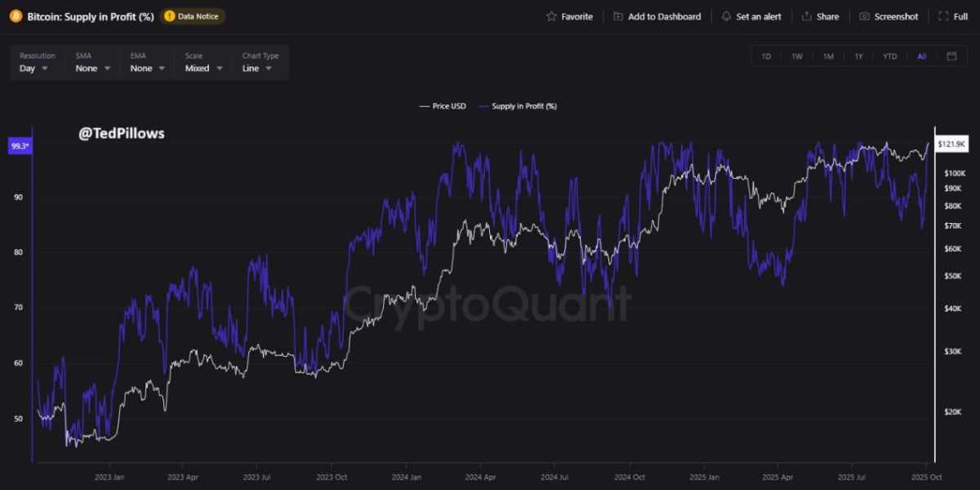Click the 70 left axis label
This screenshot has height=490, width=980.
pos(17,308)
